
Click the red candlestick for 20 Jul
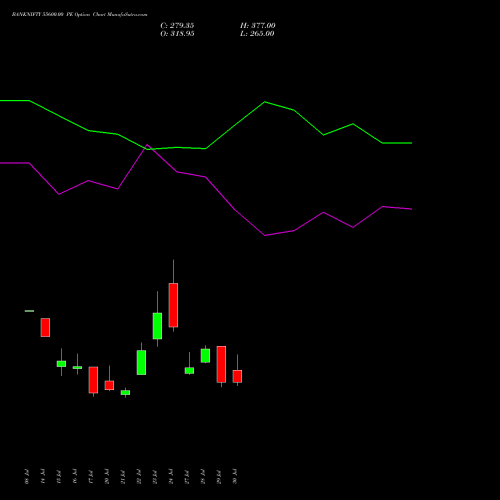(109, 385)
